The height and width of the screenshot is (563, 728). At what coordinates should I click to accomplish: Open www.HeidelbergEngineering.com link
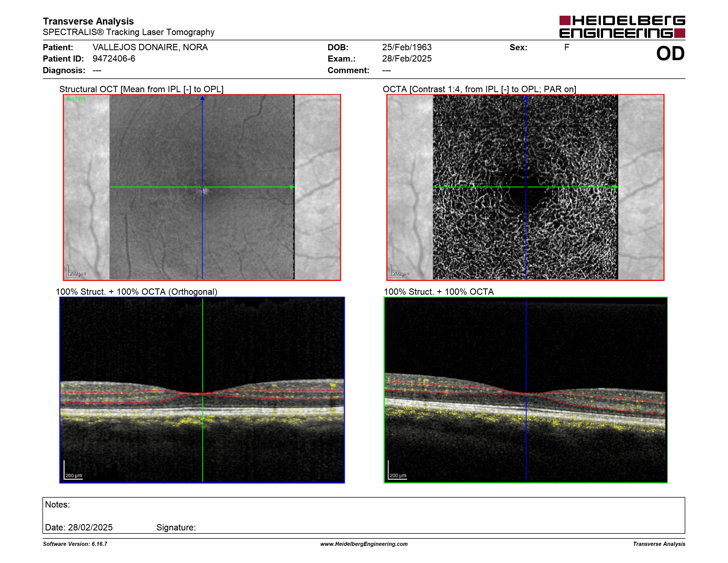pos(364,544)
